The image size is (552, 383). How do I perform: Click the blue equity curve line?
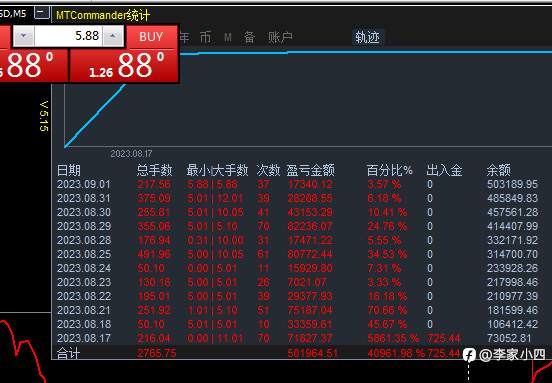click(366, 52)
